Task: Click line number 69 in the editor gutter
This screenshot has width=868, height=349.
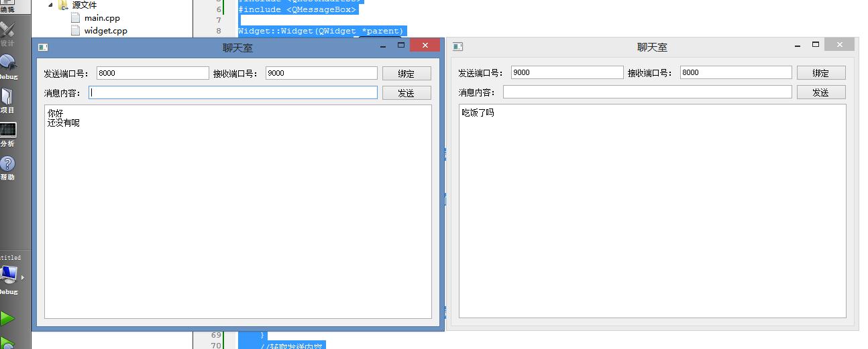Action: tap(216, 335)
